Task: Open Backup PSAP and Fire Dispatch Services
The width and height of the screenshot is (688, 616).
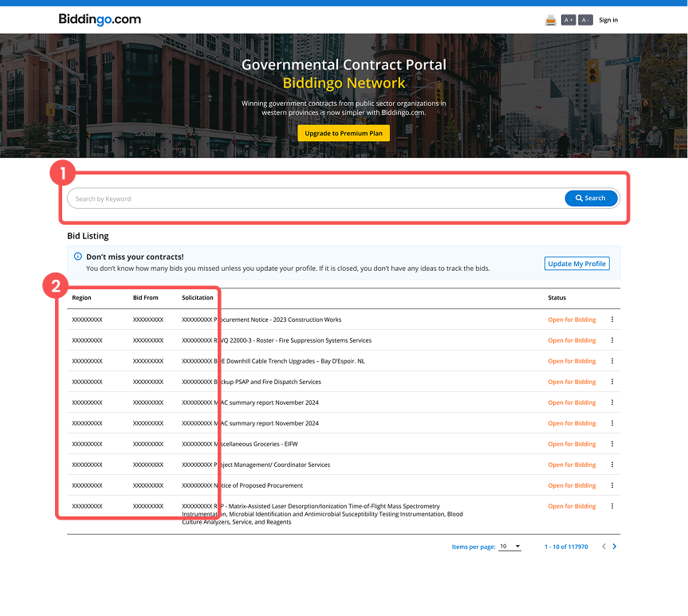Action: click(x=251, y=382)
